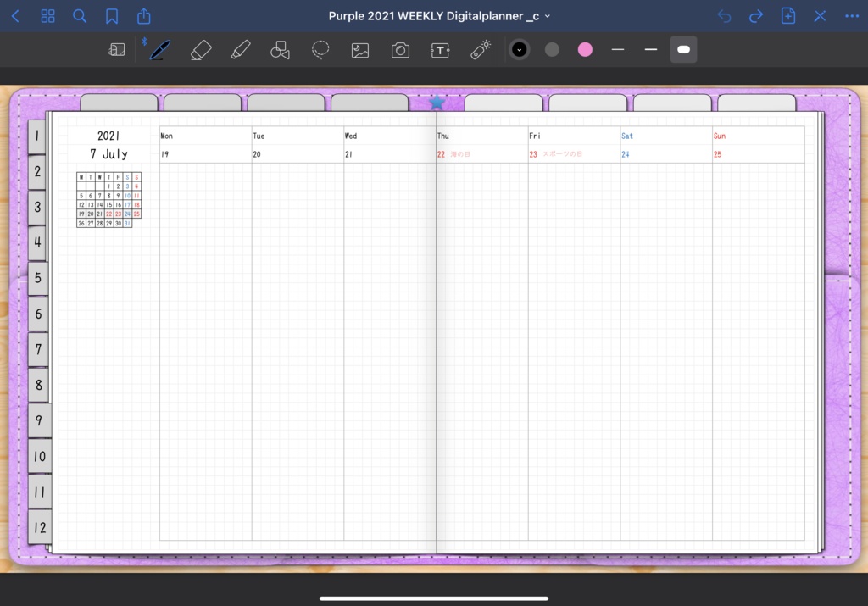Image resolution: width=868 pixels, height=606 pixels.
Task: Open the page thumbnails grid view
Action: point(48,16)
